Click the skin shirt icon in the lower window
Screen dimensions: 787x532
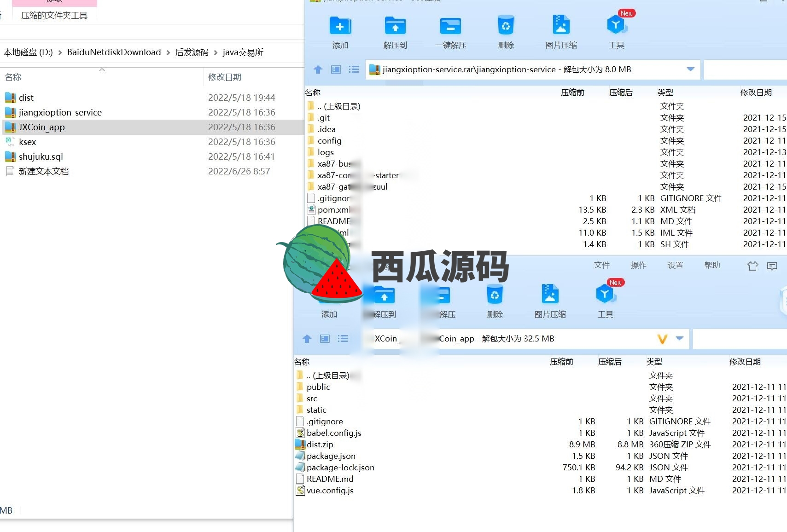coord(752,266)
